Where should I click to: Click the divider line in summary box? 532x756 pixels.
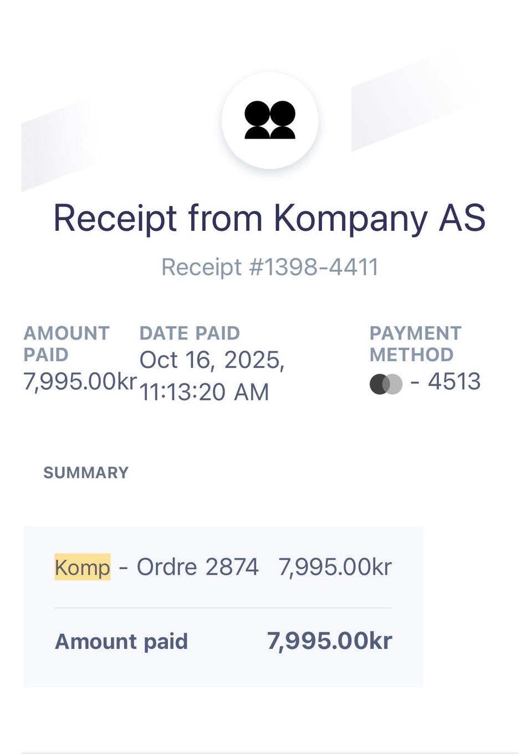(x=223, y=608)
